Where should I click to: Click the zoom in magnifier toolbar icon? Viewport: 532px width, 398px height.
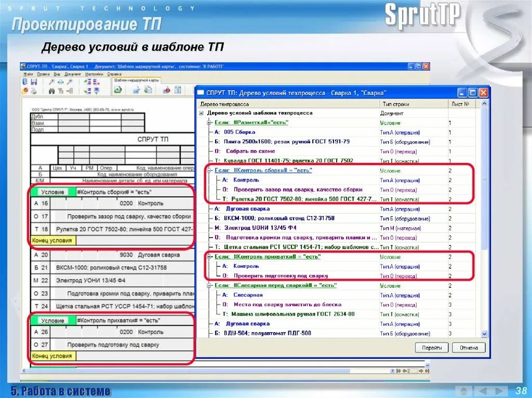51,81
